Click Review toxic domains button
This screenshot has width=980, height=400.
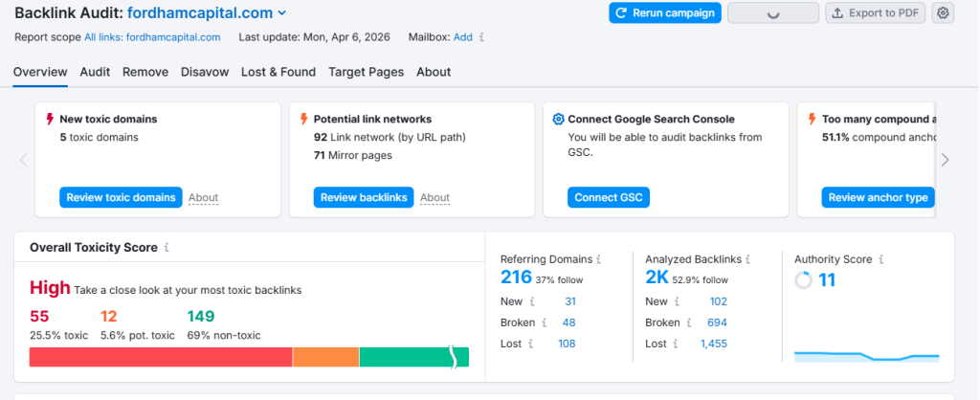(x=122, y=197)
